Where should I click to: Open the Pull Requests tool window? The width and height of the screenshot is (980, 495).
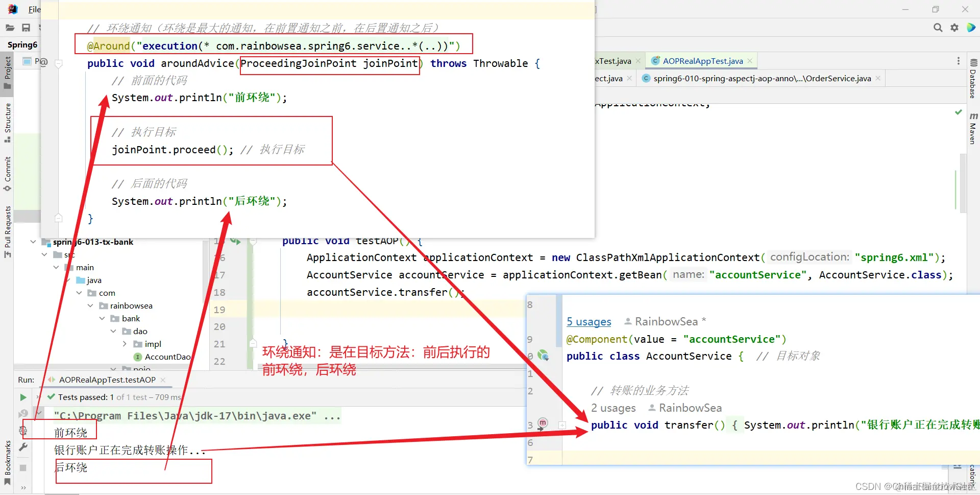pyautogui.click(x=7, y=231)
